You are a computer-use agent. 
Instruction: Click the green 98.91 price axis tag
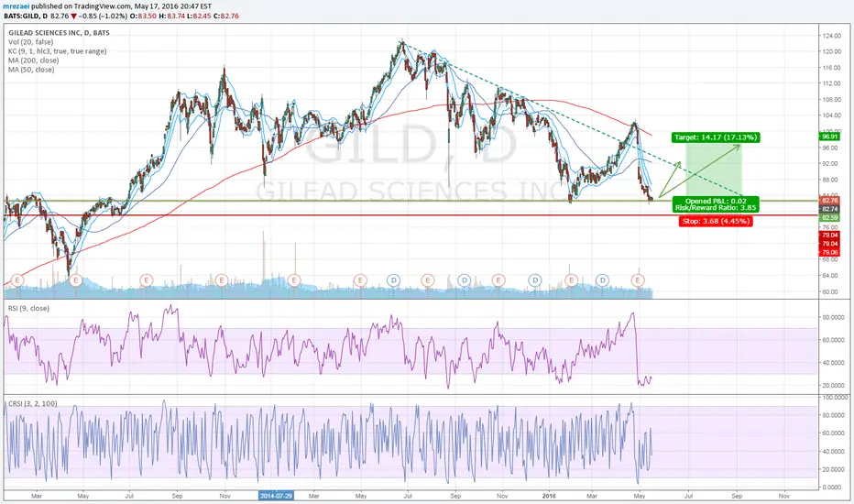coord(829,137)
